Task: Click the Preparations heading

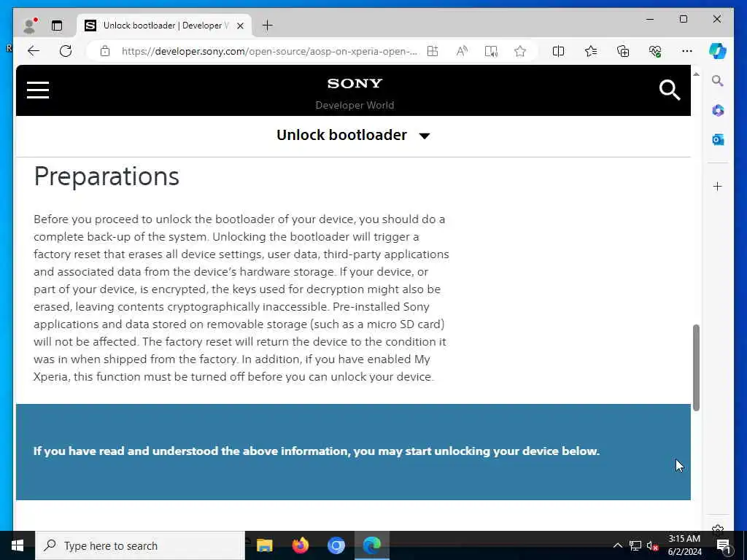Action: [x=107, y=176]
